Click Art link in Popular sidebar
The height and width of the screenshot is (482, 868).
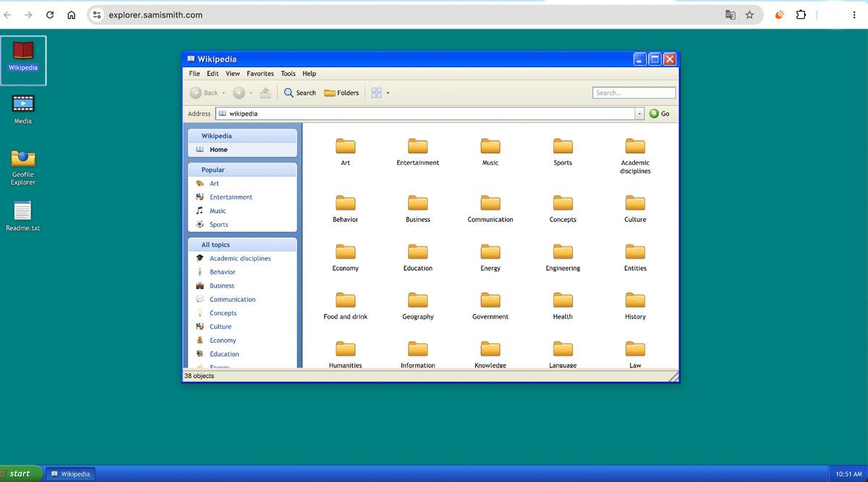click(214, 184)
